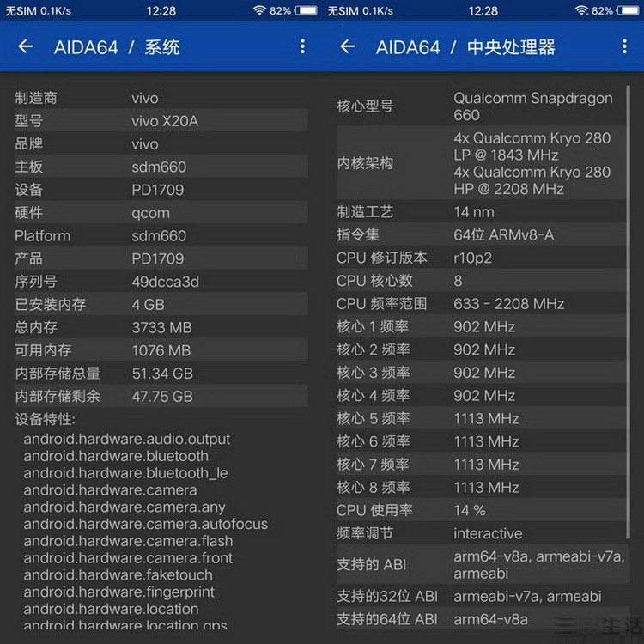This screenshot has width=644, height=644.
Task: Select serial number '49dcca3d'
Action: (x=165, y=282)
